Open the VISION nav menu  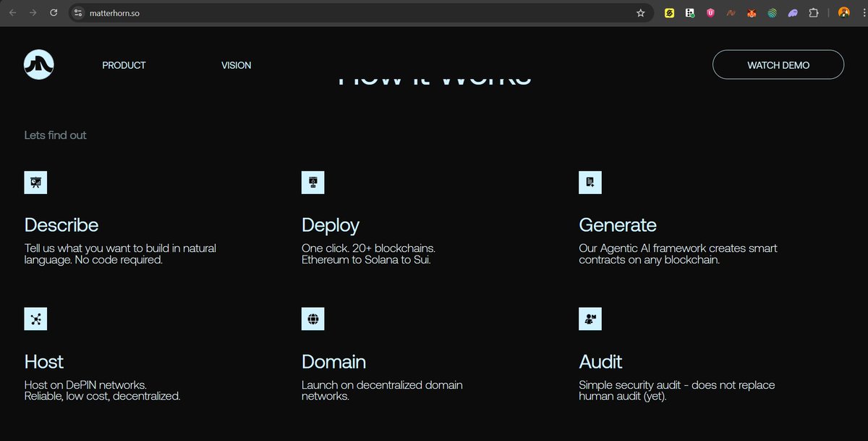237,65
